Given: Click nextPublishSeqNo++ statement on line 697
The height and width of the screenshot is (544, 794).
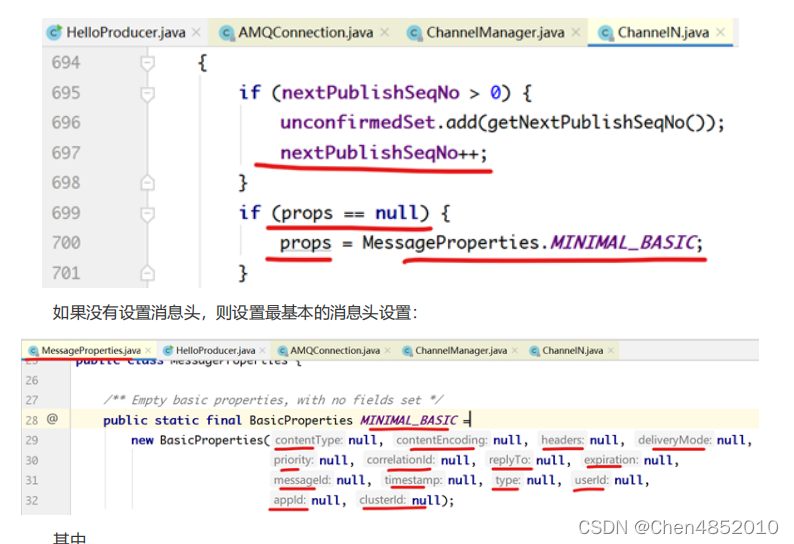Looking at the screenshot, I should coord(383,152).
